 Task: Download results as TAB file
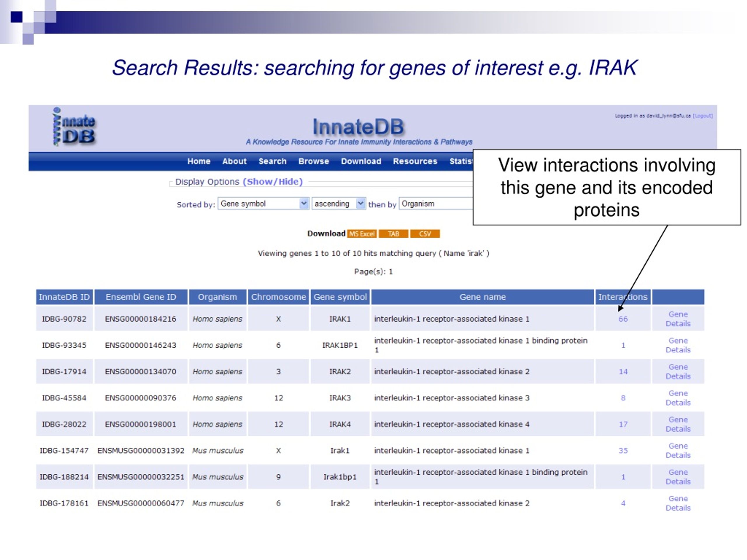click(x=393, y=234)
